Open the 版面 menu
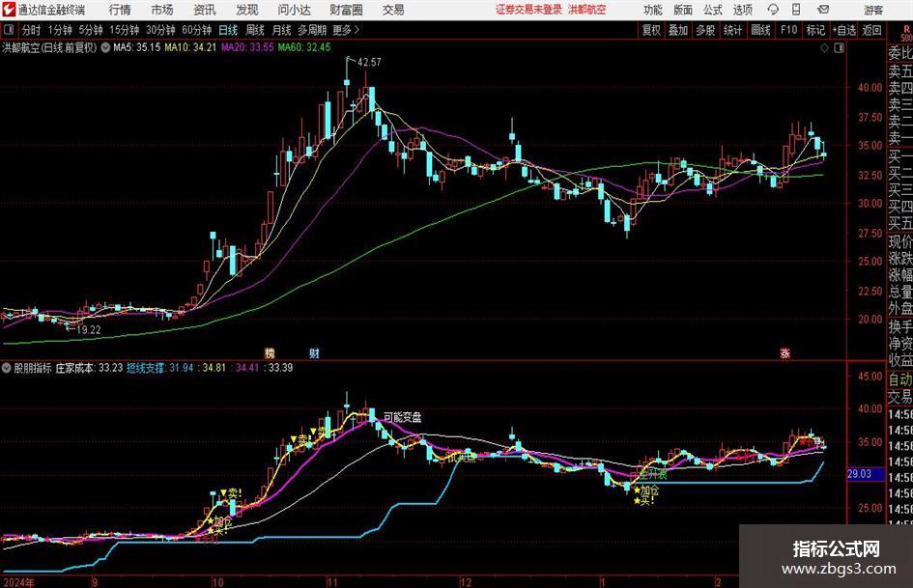The image size is (913, 588). [683, 10]
